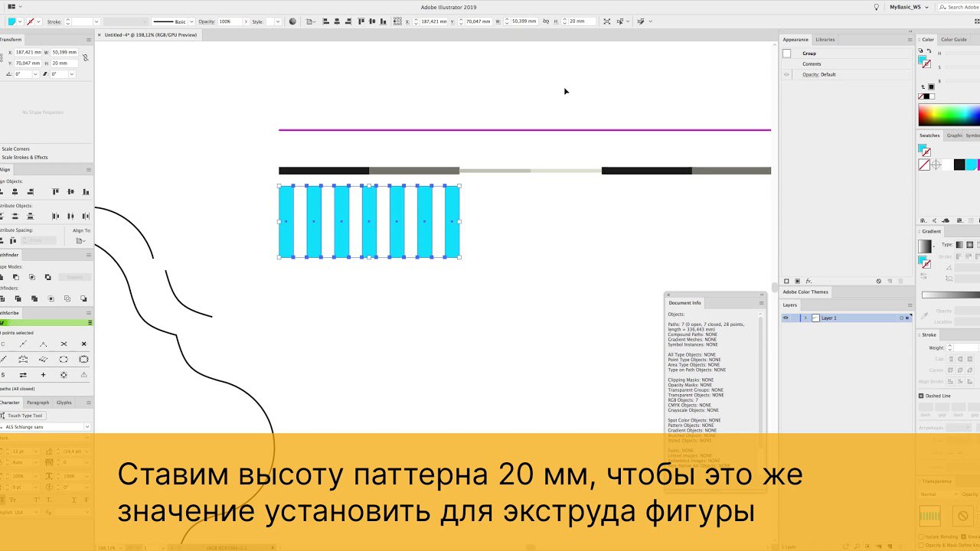Toggle visibility of Layer 1
Image resolution: width=980 pixels, height=551 pixels.
786,318
